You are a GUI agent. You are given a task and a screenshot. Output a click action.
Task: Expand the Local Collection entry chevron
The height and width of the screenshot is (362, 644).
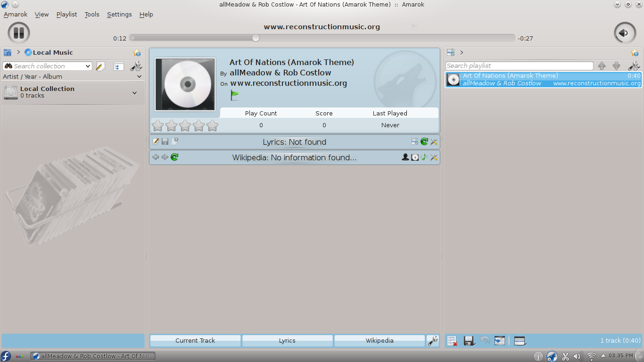tap(135, 93)
